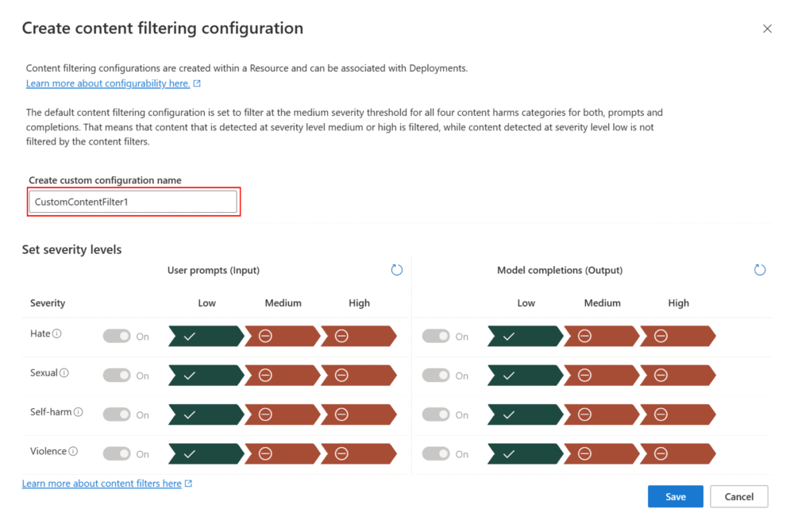Set Violence output severity to Low
Image resolution: width=794 pixels, height=532 pixels.
[525, 453]
